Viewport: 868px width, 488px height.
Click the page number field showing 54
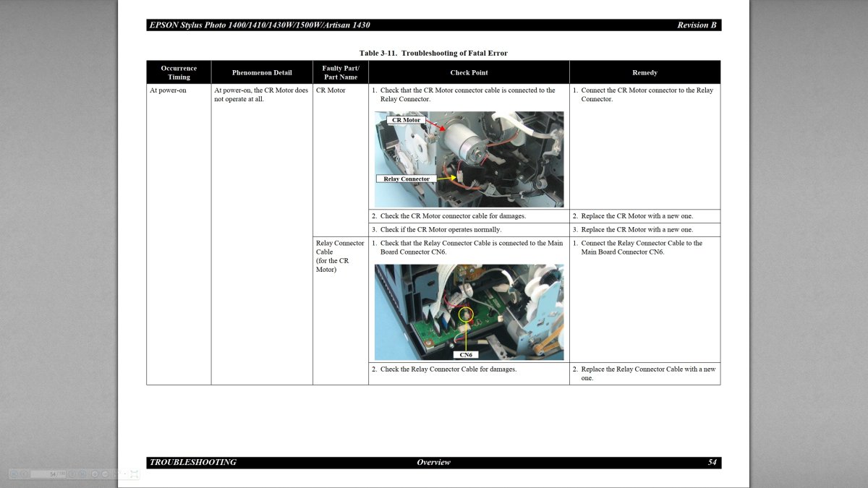click(x=48, y=474)
